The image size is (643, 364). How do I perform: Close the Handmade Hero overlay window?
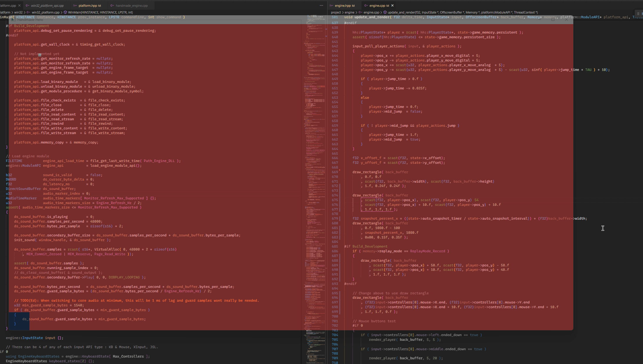pos(566,20)
